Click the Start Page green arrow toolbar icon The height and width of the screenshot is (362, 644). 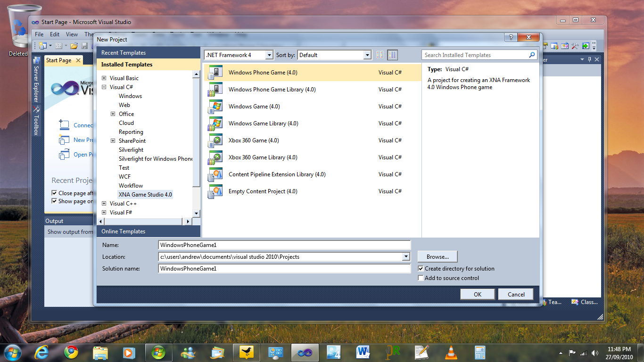click(x=586, y=46)
